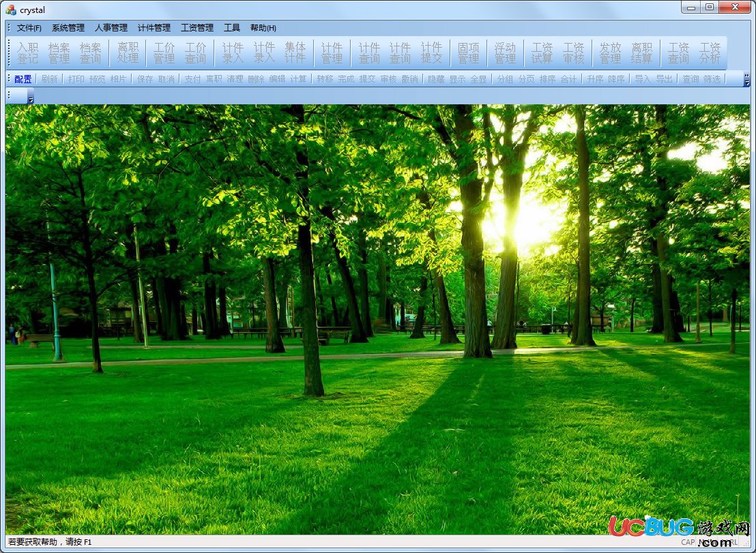Click the 计算 calculate button
Image resolution: width=756 pixels, height=553 pixels.
coord(299,79)
